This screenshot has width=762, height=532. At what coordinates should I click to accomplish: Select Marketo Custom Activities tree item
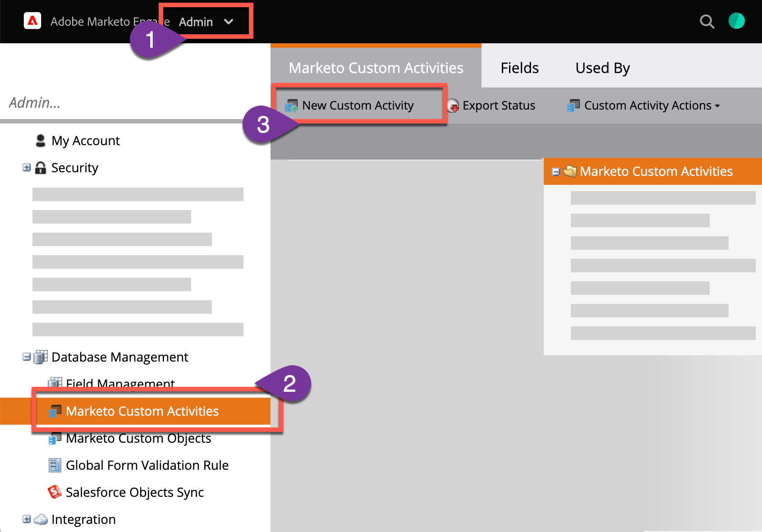tap(142, 411)
